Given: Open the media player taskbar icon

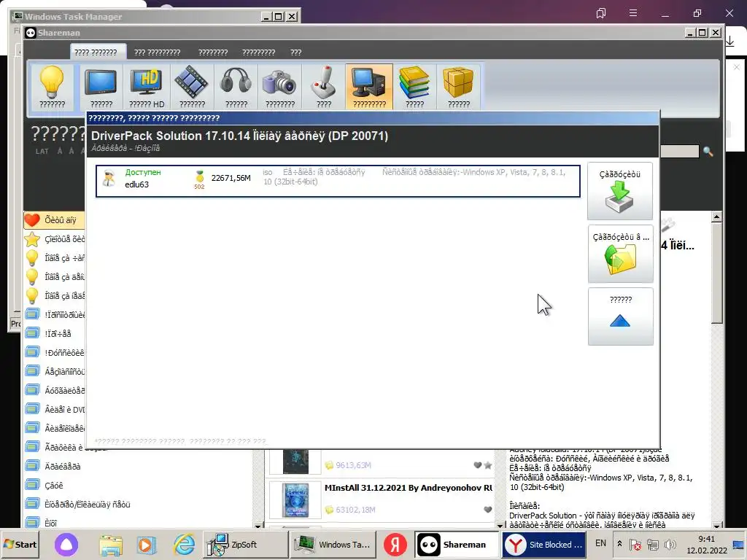Looking at the screenshot, I should tap(146, 544).
